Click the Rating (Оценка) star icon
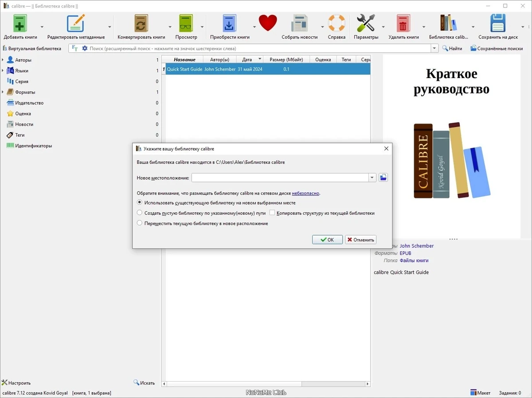Viewport: 532px width, 398px height. pos(10,114)
